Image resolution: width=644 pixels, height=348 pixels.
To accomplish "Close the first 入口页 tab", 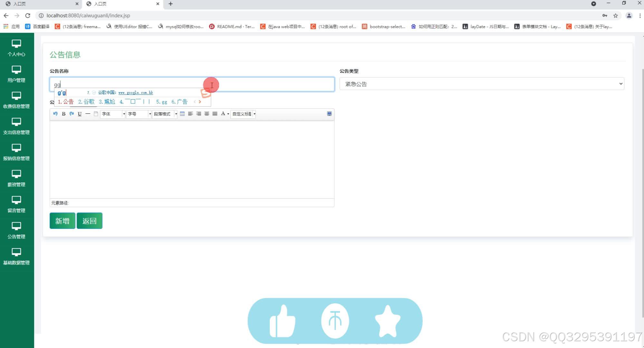I will (77, 4).
